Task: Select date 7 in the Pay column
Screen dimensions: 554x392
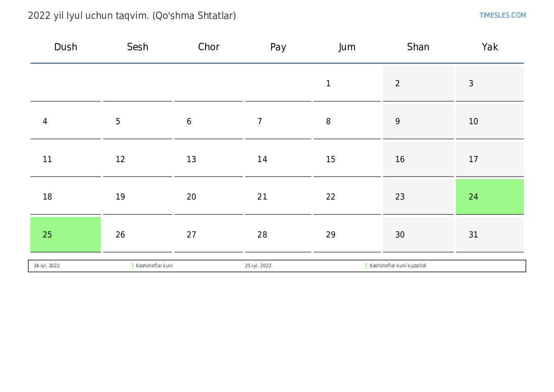Action: [278, 122]
